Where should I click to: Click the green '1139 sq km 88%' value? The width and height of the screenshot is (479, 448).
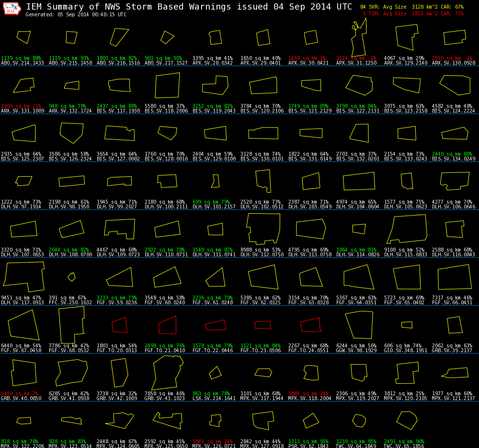(x=21, y=58)
